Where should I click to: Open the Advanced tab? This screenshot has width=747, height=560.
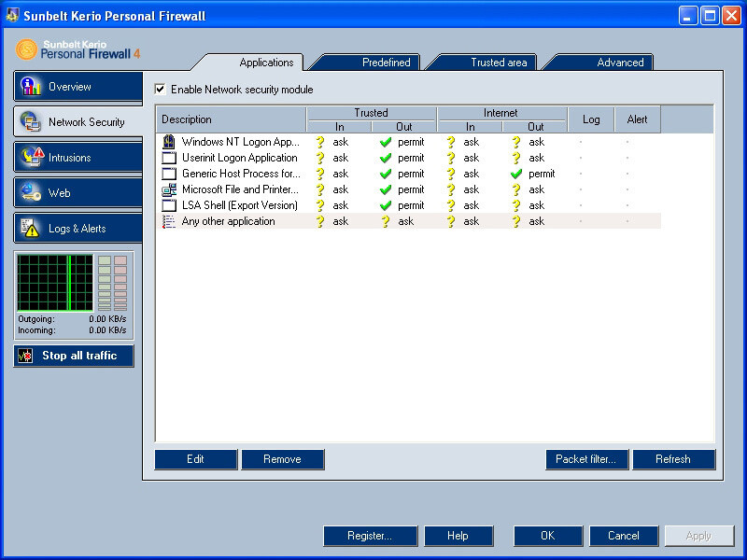point(621,62)
